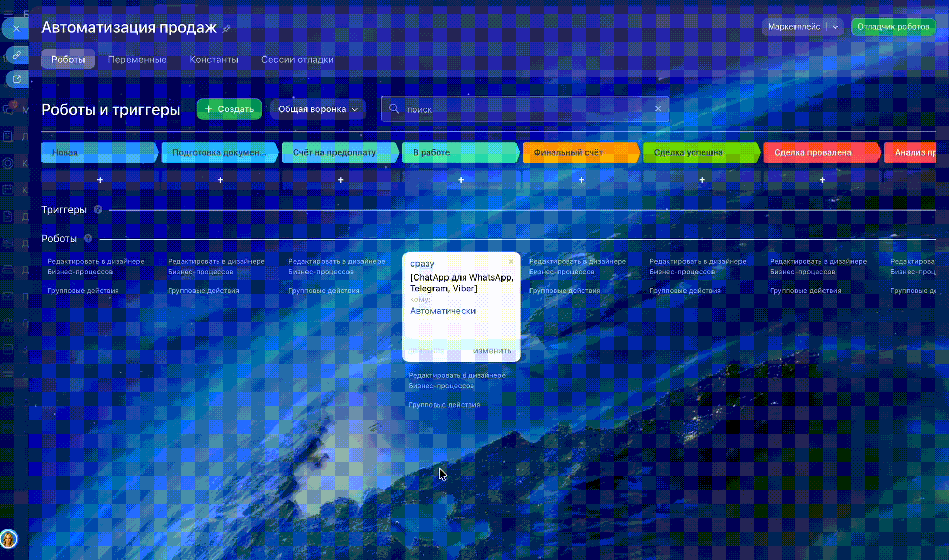The height and width of the screenshot is (560, 949).
Task: Switch to the Сессии отладки tab
Action: click(x=297, y=59)
